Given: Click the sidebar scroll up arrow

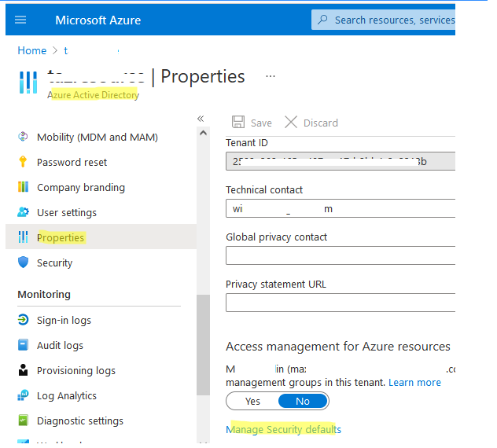Looking at the screenshot, I should (x=203, y=133).
